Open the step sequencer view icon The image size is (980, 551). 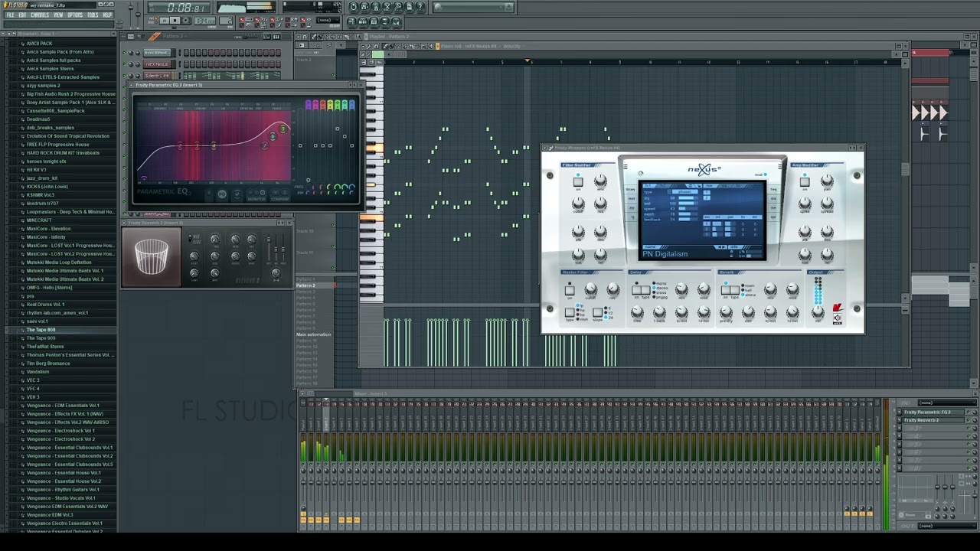point(363,21)
